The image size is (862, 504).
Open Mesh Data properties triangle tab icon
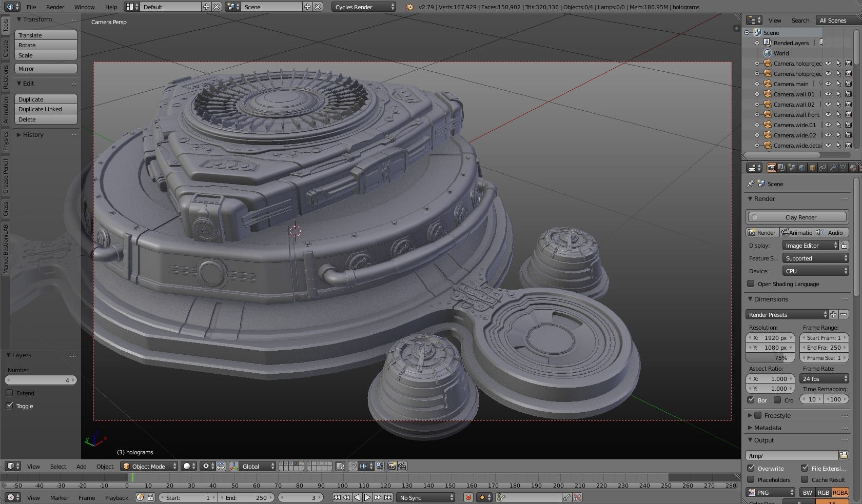pyautogui.click(x=843, y=168)
